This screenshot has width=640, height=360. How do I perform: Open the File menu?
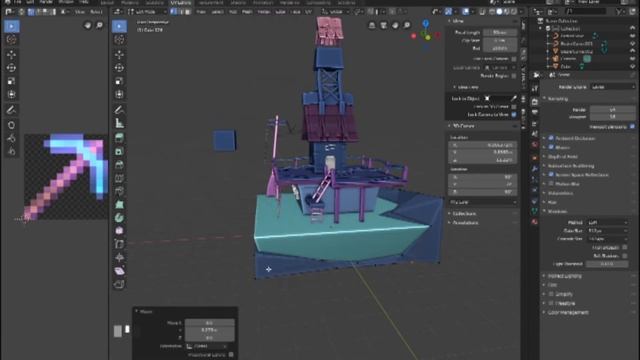coord(17,2)
